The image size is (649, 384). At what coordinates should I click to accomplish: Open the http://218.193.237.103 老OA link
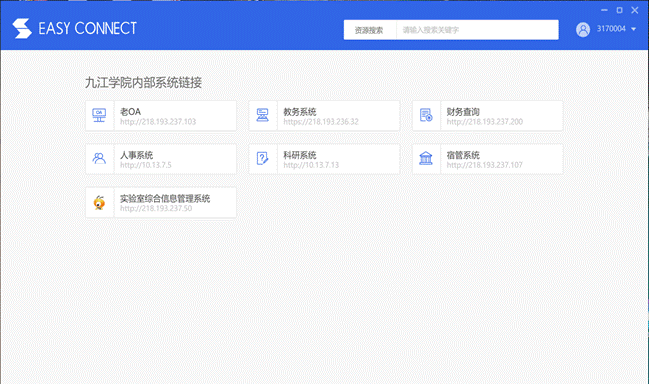click(x=158, y=122)
